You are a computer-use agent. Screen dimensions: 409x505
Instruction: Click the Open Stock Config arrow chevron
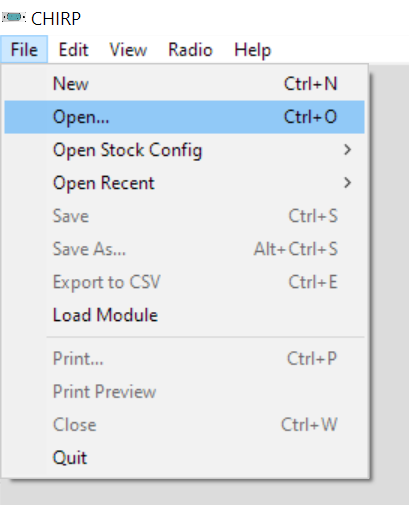pyautogui.click(x=347, y=150)
